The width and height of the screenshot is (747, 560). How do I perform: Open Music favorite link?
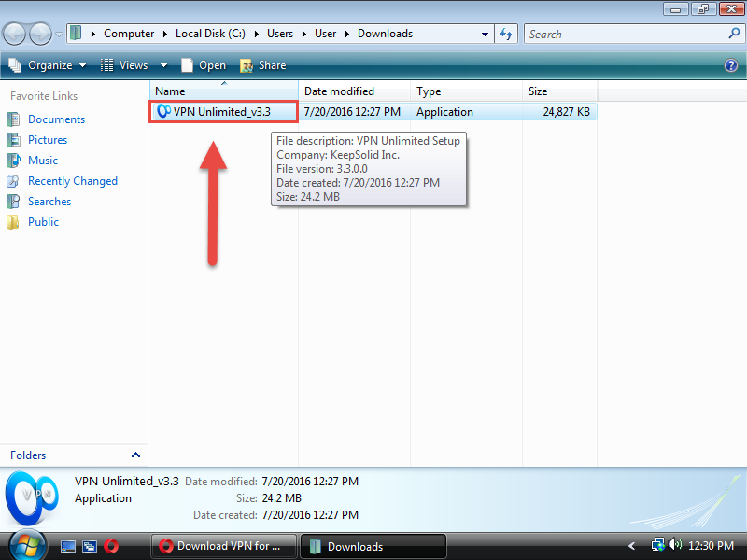[43, 160]
